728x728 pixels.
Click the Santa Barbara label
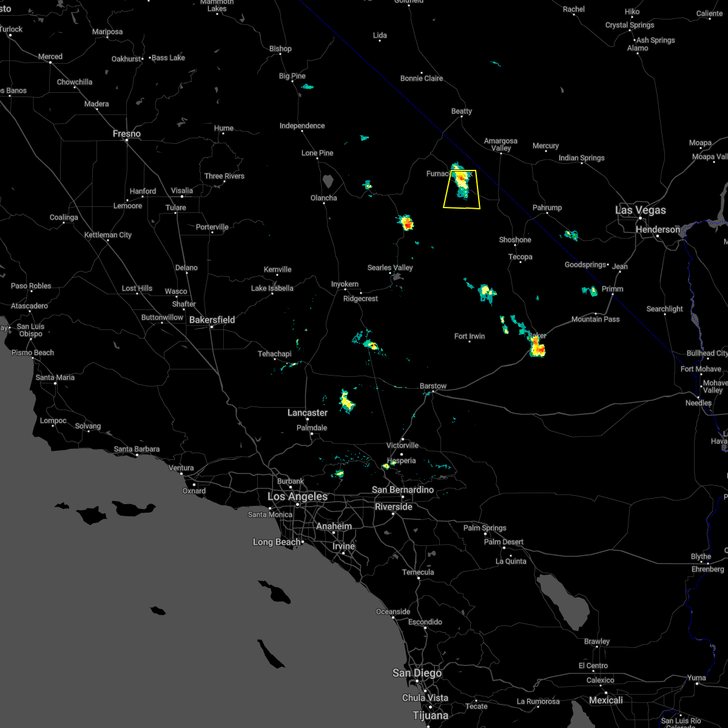[x=136, y=449]
